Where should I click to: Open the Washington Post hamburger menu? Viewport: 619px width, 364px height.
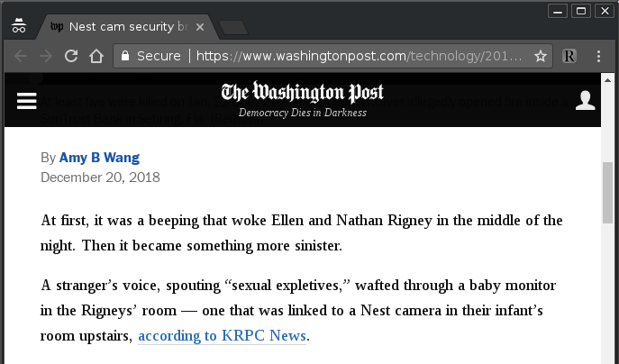pyautogui.click(x=27, y=101)
